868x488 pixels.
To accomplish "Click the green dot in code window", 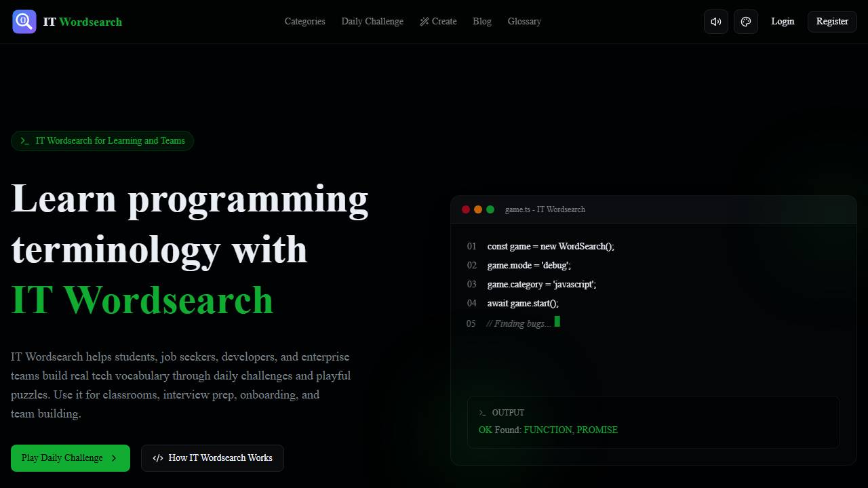I will [x=490, y=209].
